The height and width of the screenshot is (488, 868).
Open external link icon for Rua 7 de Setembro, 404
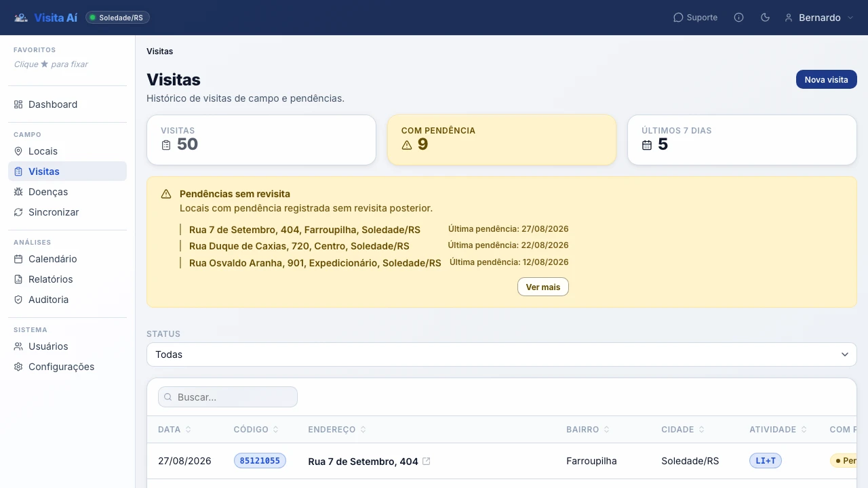[x=427, y=461]
